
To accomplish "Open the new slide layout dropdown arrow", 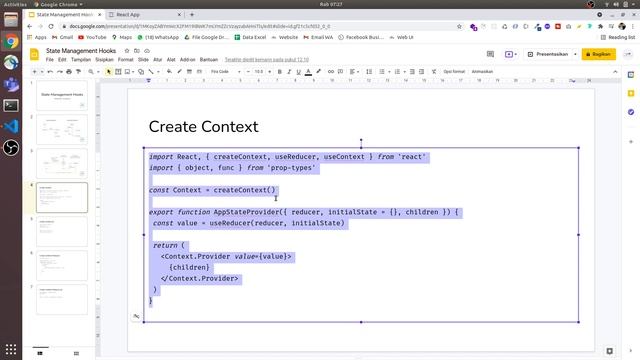I will pyautogui.click(x=42, y=72).
